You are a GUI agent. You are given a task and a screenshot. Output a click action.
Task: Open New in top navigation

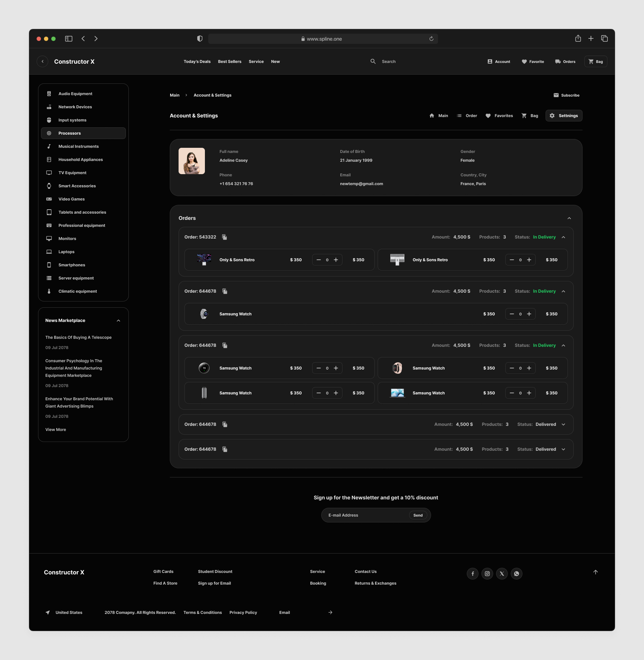[276, 61]
